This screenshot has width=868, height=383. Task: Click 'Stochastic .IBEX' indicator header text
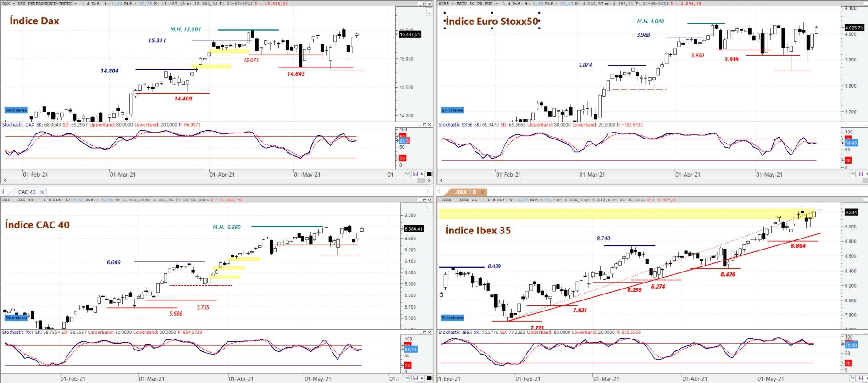pos(455,333)
